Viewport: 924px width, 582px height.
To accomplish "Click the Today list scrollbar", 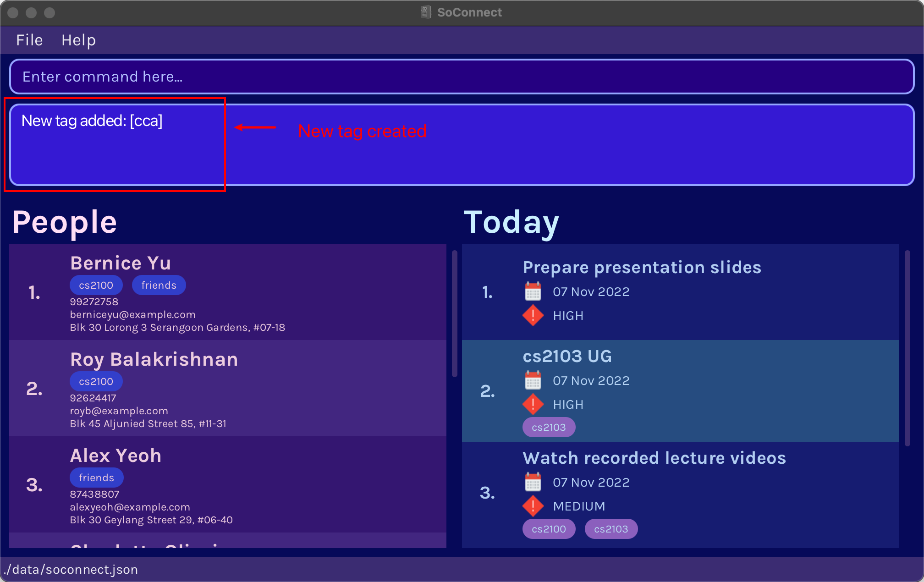I will click(907, 348).
